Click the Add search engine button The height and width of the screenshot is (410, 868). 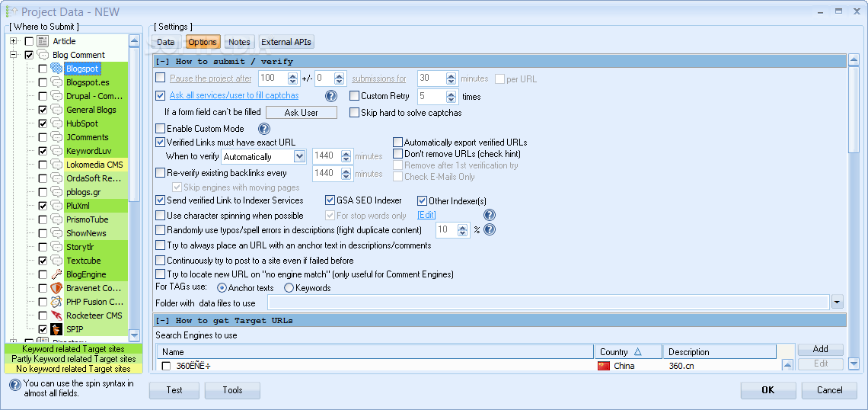click(820, 349)
